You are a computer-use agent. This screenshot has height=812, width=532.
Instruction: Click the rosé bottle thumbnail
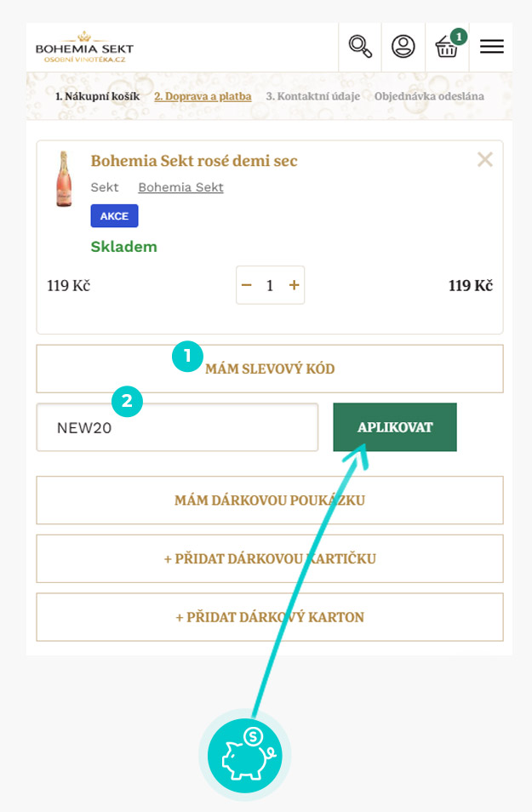[64, 179]
